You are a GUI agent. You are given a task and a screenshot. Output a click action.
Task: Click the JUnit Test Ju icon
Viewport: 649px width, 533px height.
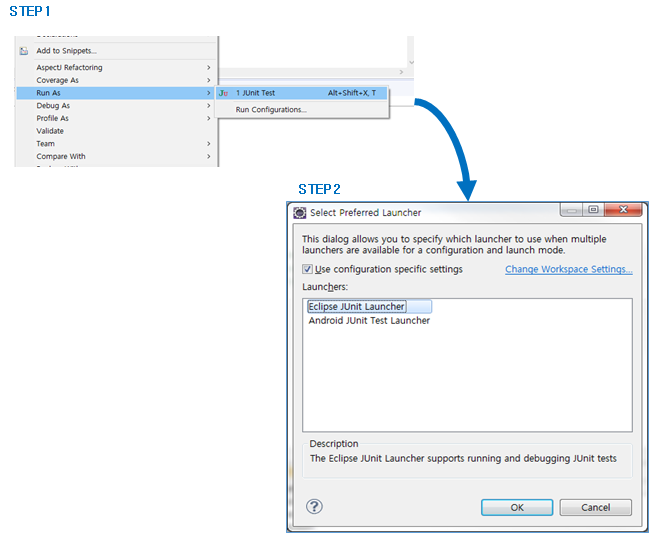[x=223, y=93]
